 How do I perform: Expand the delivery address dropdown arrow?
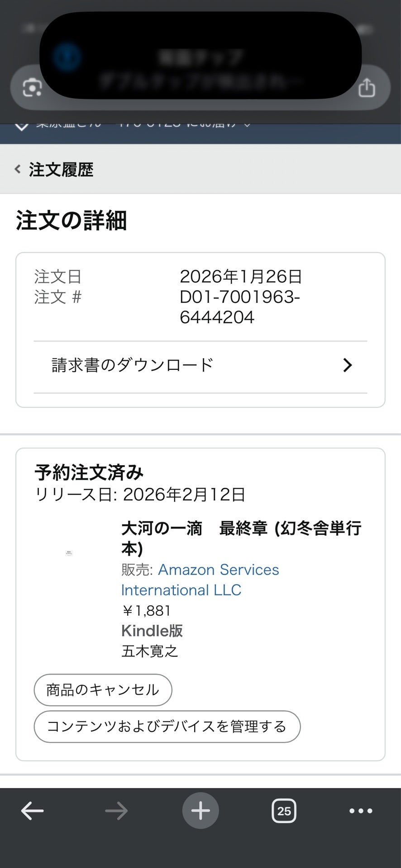(x=247, y=124)
